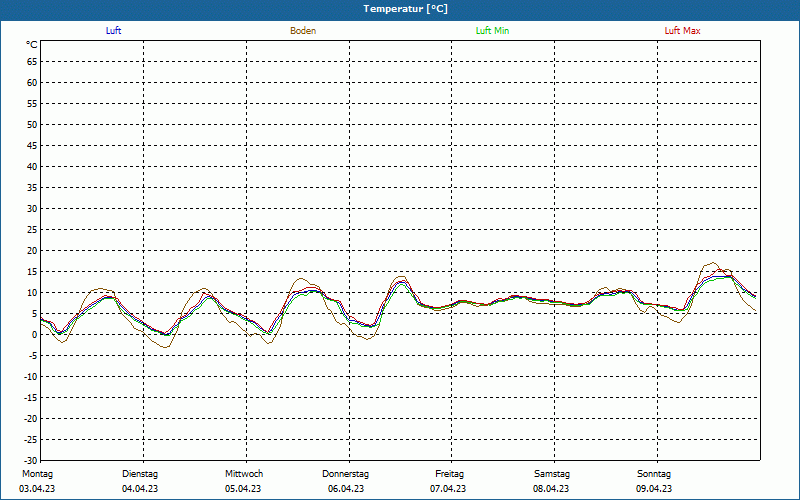Click the 40 y-axis value
The height and width of the screenshot is (500, 800).
32,166
